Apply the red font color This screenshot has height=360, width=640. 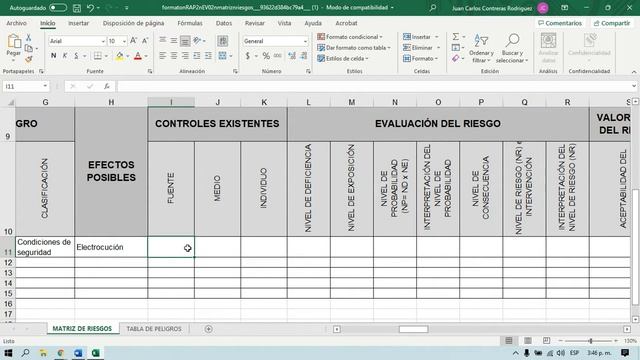coord(138,56)
